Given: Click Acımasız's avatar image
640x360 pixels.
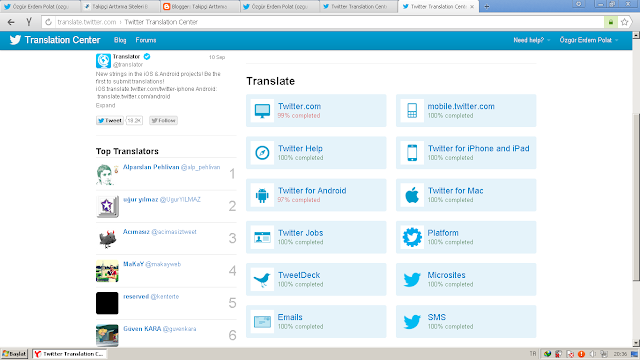Looking at the screenshot, I should coord(107,239).
